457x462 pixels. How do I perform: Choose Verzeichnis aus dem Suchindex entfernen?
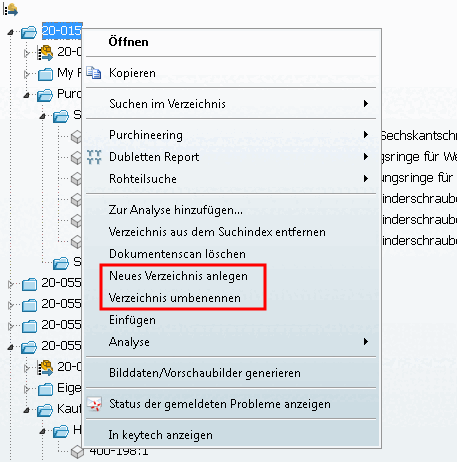point(217,232)
